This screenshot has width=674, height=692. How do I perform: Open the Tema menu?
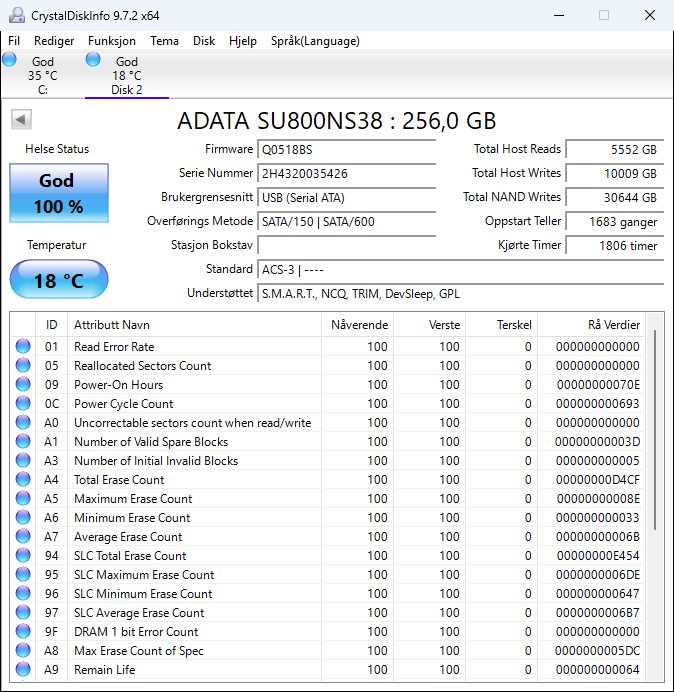tap(164, 41)
